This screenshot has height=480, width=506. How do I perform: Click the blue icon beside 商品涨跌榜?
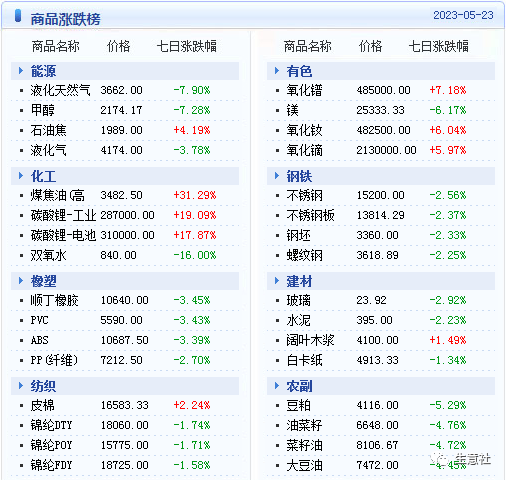coord(18,16)
